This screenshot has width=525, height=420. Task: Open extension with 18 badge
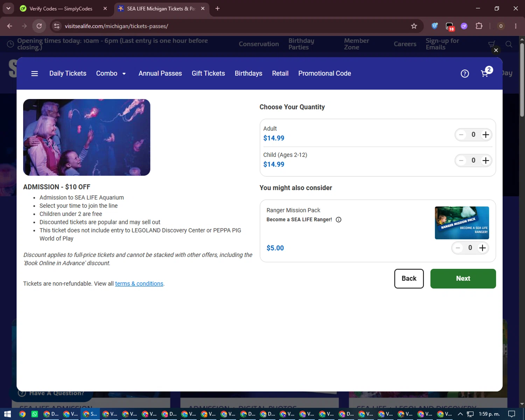coord(450,26)
